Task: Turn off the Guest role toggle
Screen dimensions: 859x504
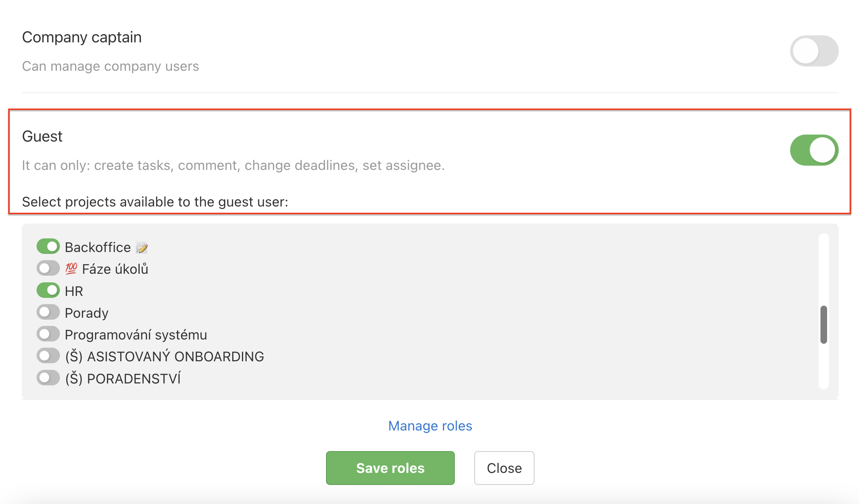Action: [x=814, y=150]
